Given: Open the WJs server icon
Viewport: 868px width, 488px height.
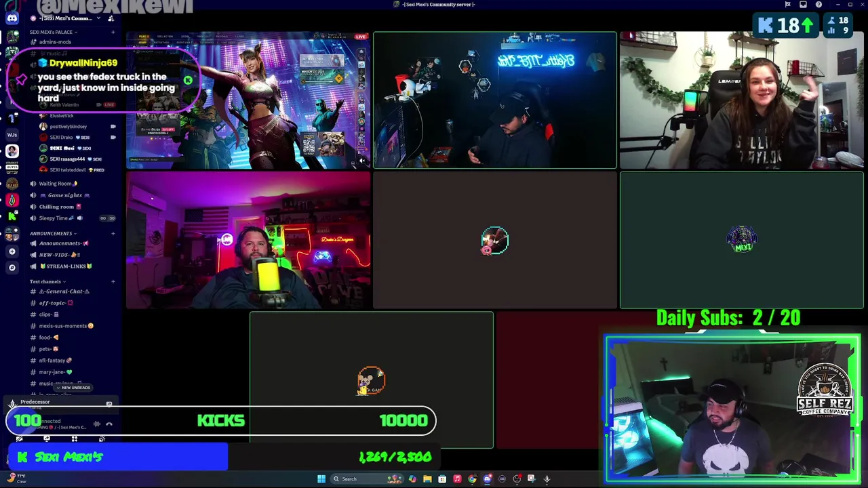Looking at the screenshot, I should point(12,135).
